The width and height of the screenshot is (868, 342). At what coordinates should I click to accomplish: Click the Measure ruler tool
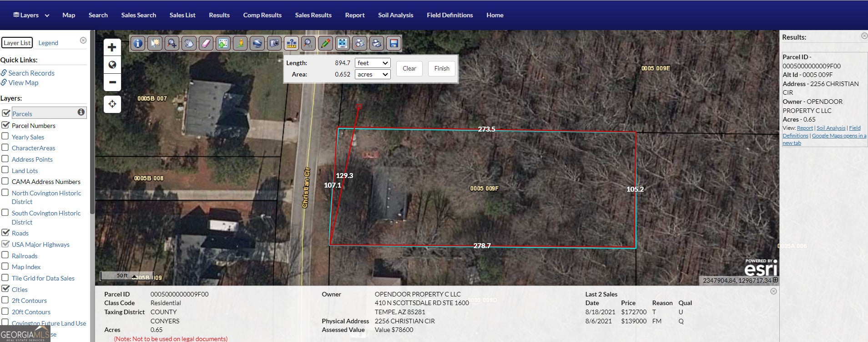tap(291, 43)
